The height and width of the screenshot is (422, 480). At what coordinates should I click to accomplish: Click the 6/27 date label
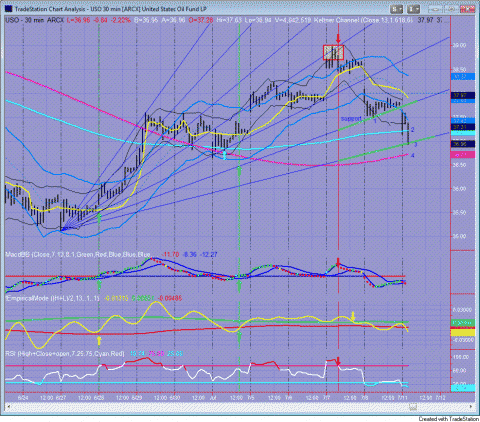(x=61, y=398)
